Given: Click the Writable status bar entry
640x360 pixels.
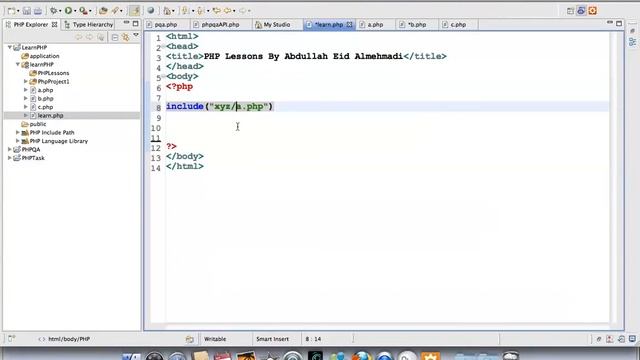Looking at the screenshot, I should pos(215,339).
